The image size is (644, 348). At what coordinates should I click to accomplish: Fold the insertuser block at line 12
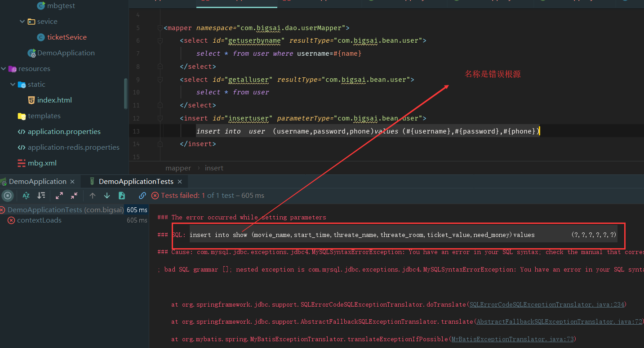point(160,118)
